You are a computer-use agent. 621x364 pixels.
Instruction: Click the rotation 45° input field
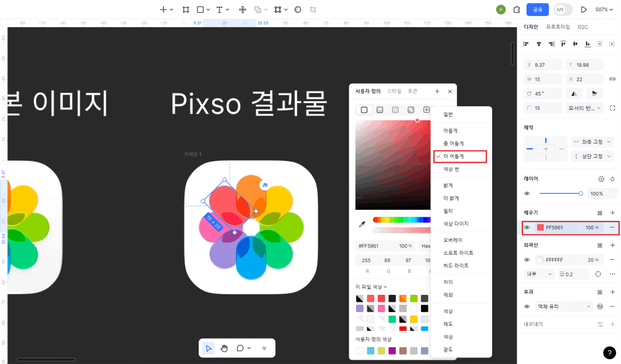click(x=543, y=93)
